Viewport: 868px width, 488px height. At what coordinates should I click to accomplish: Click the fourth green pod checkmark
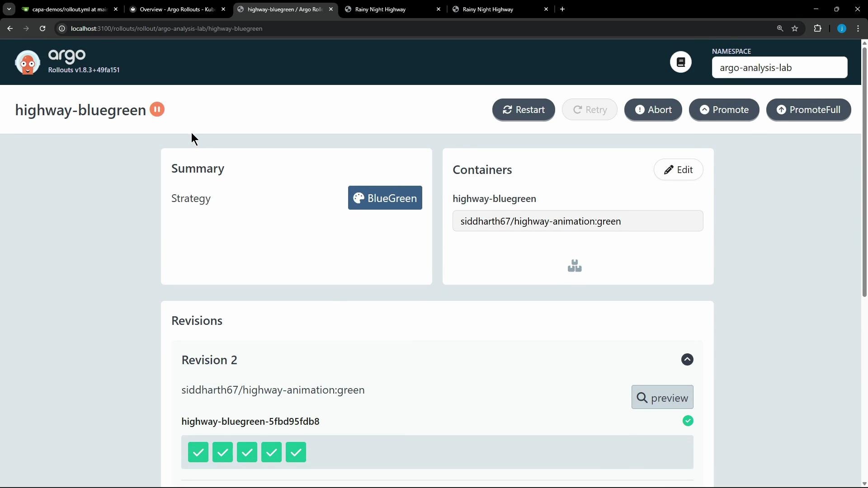pos(271,452)
